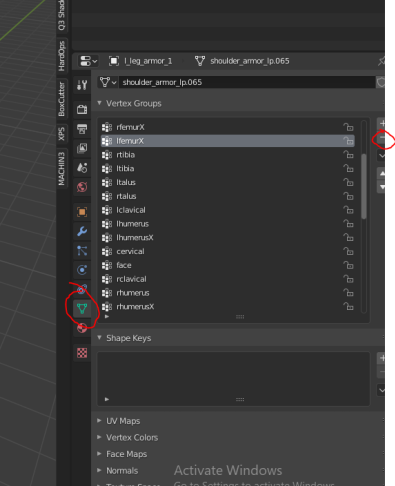Select the lhumerus vertex group
Image resolution: width=395 pixels, height=486 pixels.
(228, 224)
